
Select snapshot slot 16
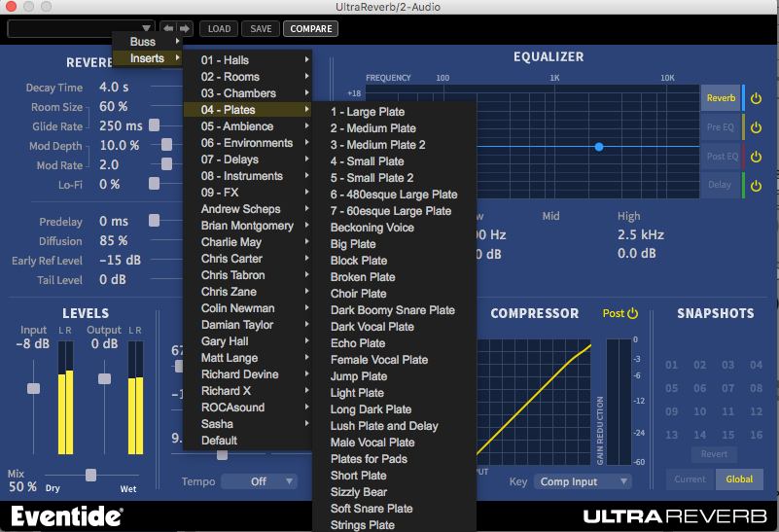pos(757,435)
